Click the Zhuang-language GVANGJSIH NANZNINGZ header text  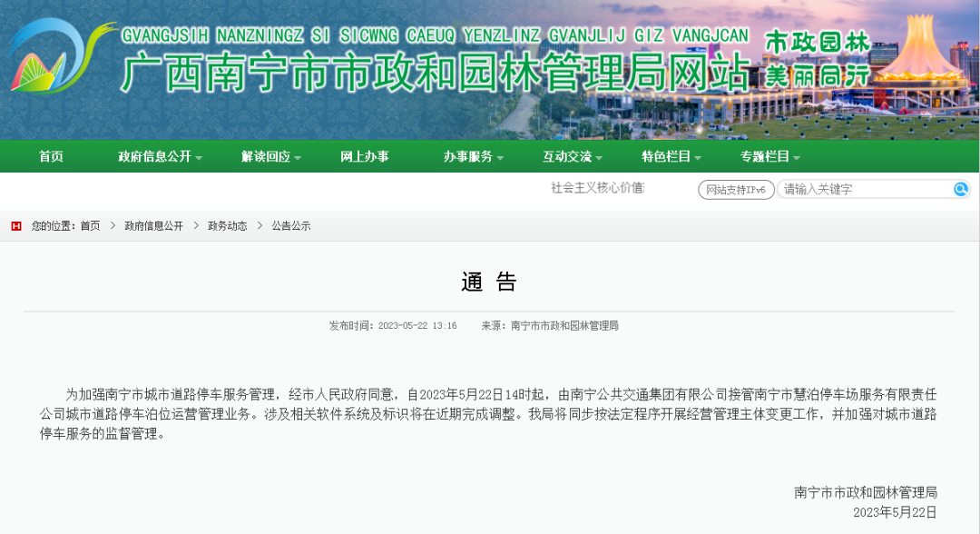point(435,35)
